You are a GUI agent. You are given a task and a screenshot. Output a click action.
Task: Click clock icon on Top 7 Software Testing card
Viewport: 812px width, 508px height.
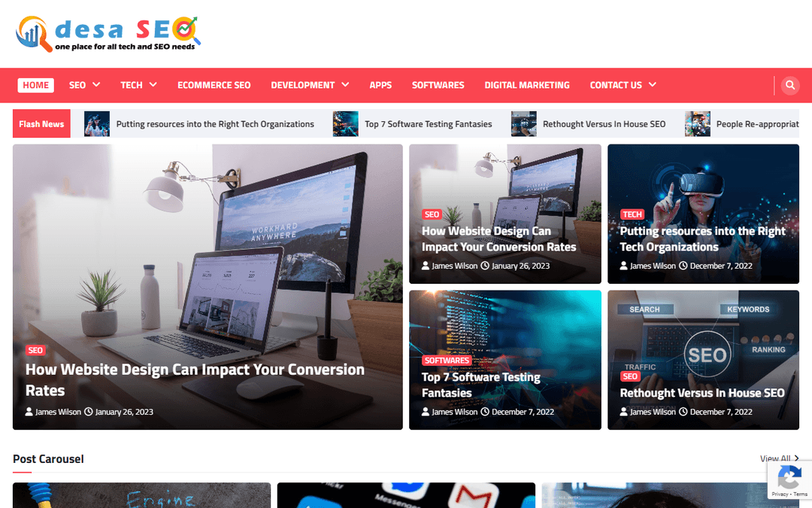click(x=485, y=412)
